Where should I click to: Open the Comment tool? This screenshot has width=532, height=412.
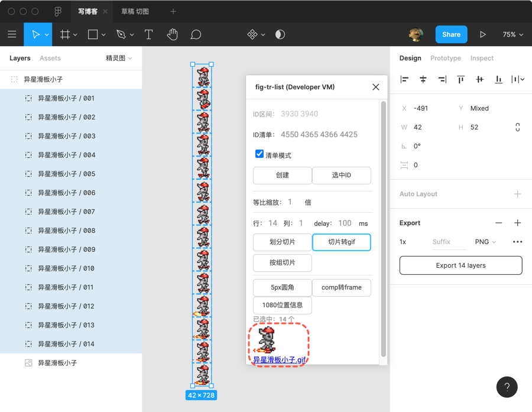click(196, 34)
